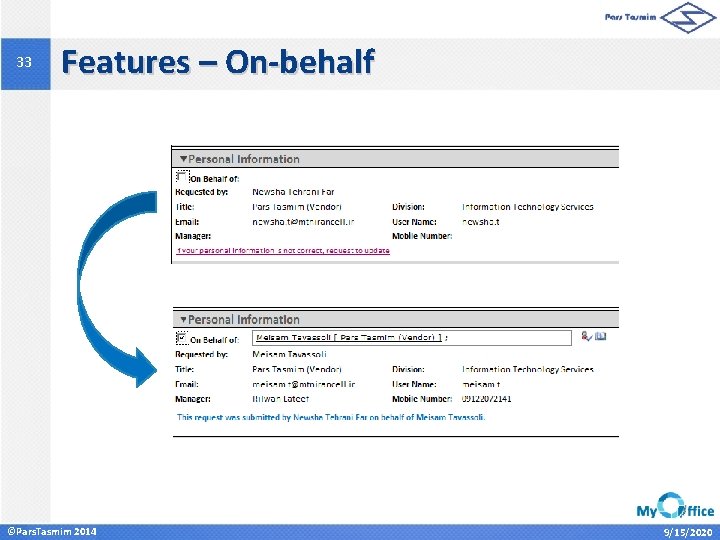The height and width of the screenshot is (540, 720).
Task: Collapse the lower Personal Information section triangle
Action: [x=184, y=319]
